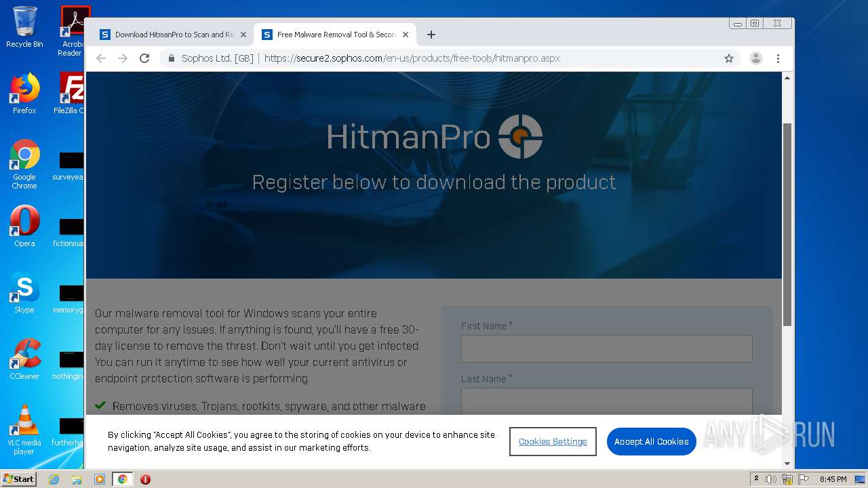Click the First Name input field

click(607, 348)
